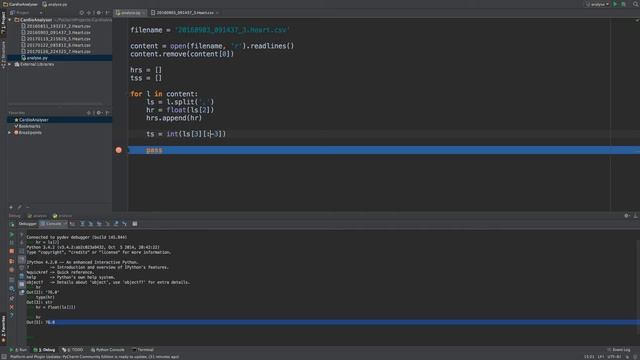The image size is (640, 360).
Task: Collapse all icon in Project toolbar
Action: coord(89,13)
